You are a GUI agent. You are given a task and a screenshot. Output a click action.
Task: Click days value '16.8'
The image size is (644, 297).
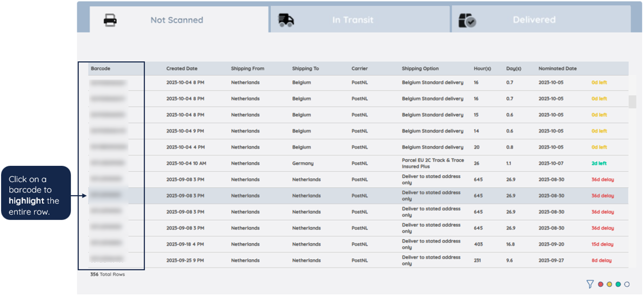point(511,244)
